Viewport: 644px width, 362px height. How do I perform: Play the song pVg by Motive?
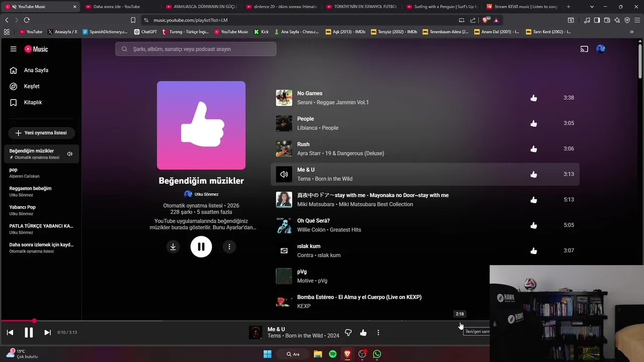click(302, 272)
